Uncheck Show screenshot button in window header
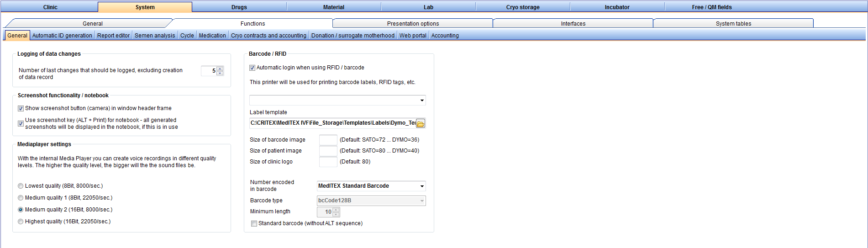This screenshot has width=868, height=248. (21, 108)
